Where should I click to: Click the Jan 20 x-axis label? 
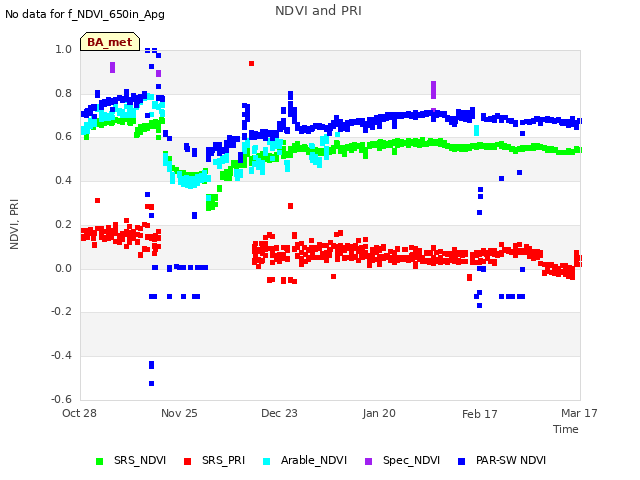(379, 413)
